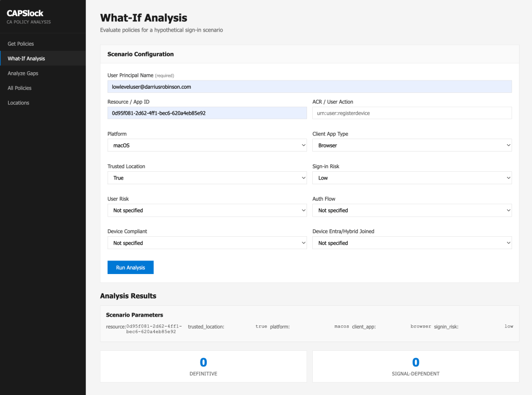
Task: Change the Sign-in Risk selection
Action: point(411,178)
